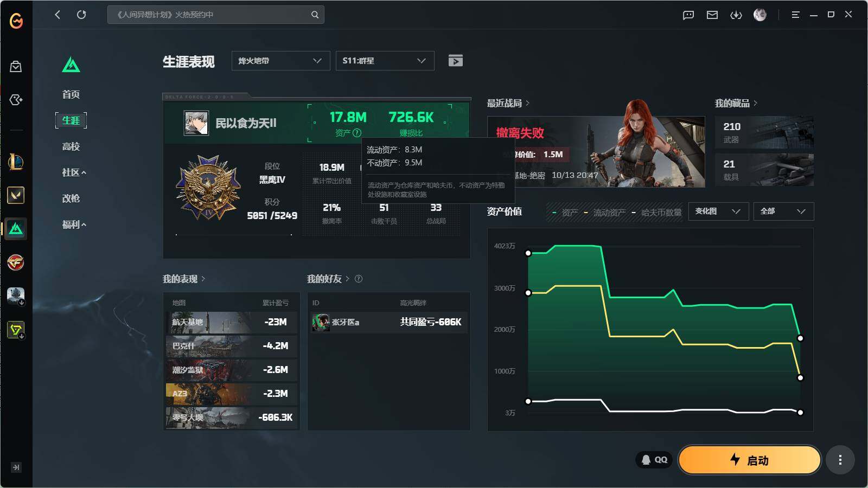The image size is (868, 488).
Task: Toggle 资产 legend series in chart
Action: [x=565, y=212]
